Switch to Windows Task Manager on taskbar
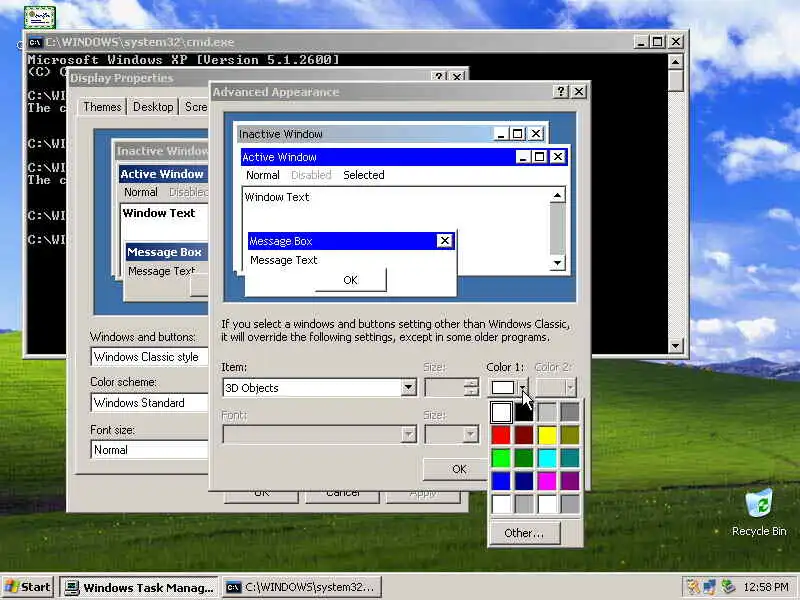The width and height of the screenshot is (800, 600). [139, 587]
